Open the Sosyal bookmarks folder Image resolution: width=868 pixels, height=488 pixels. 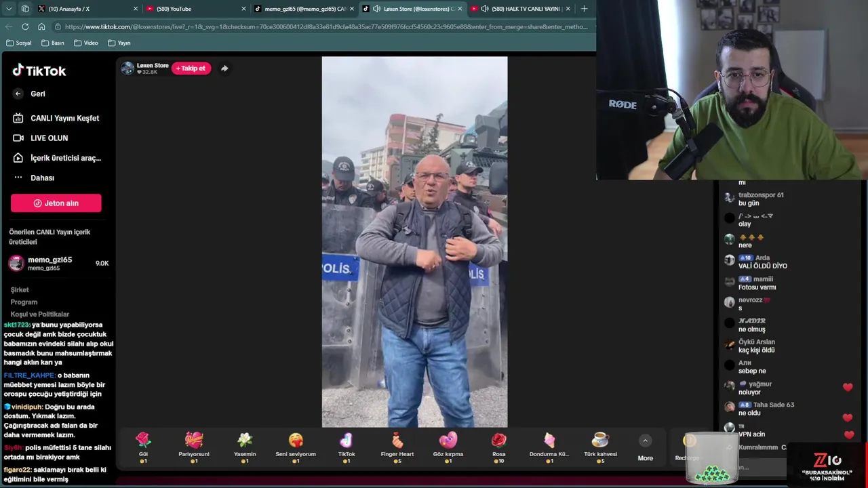point(19,43)
